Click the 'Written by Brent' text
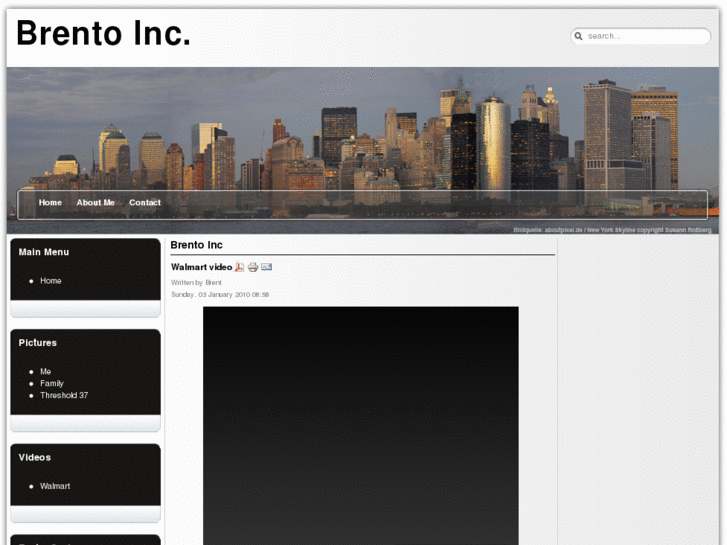 coord(196,282)
